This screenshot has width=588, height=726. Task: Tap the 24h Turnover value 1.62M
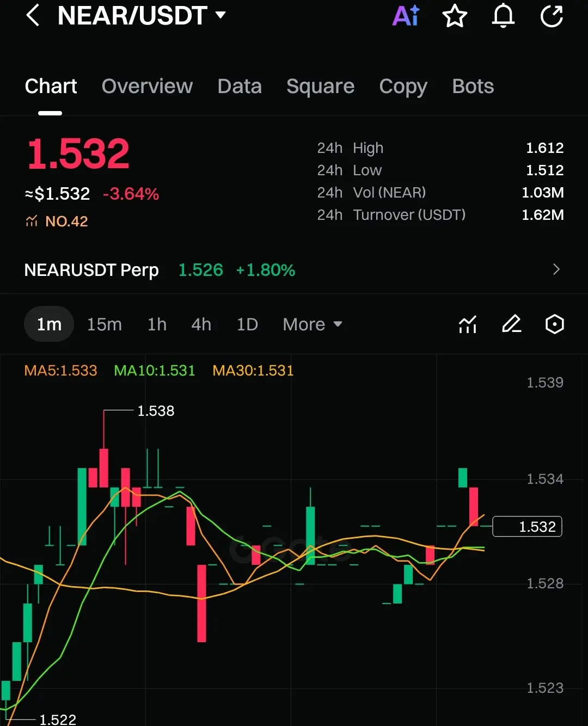pyautogui.click(x=543, y=215)
